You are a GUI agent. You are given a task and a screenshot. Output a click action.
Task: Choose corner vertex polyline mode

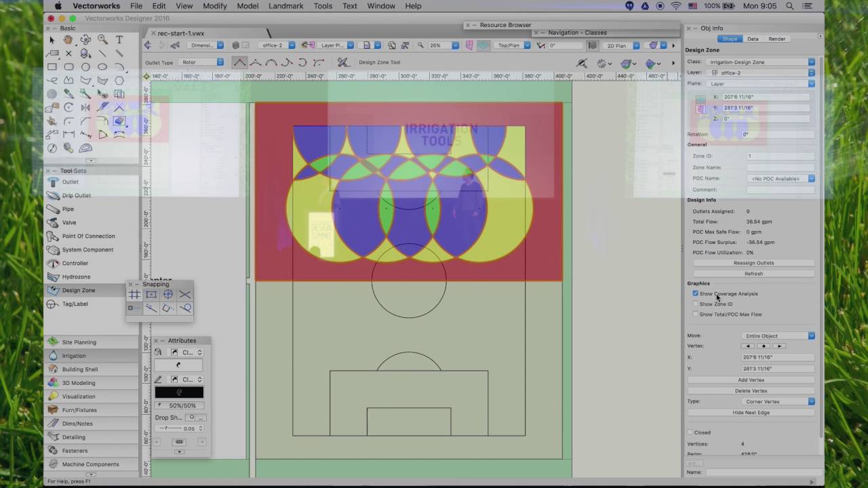tap(239, 62)
